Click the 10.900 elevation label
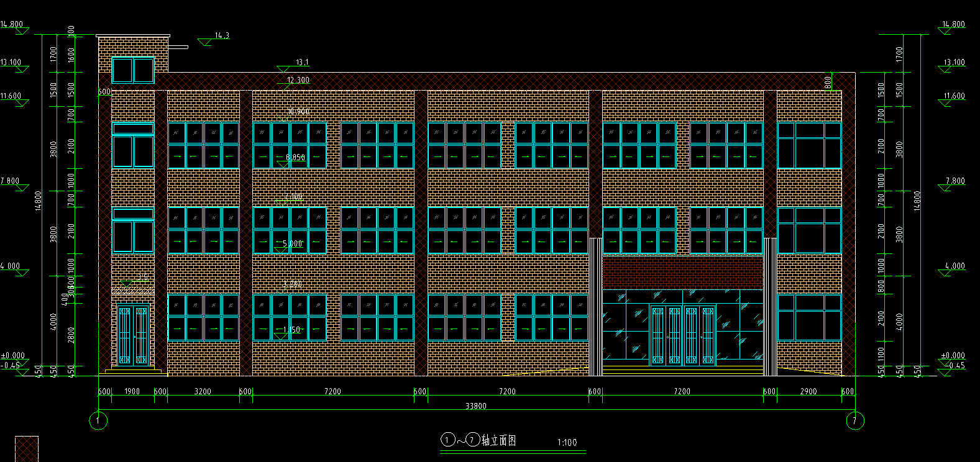Image resolution: width=980 pixels, height=462 pixels. (x=298, y=112)
